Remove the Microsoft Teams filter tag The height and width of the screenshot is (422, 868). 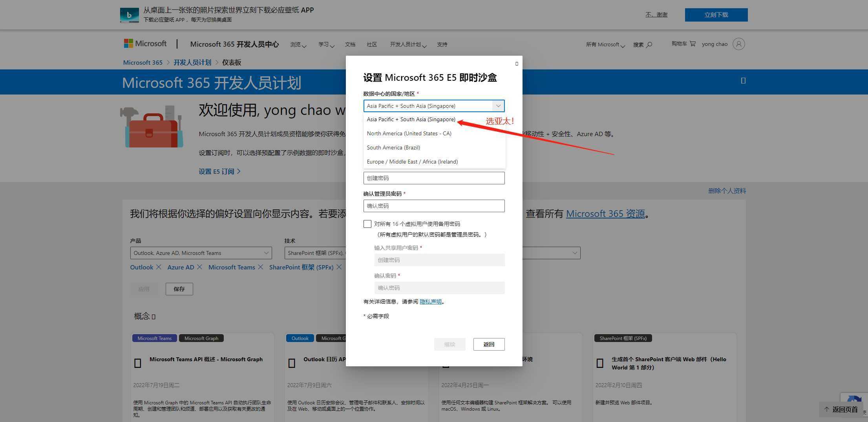[260, 267]
